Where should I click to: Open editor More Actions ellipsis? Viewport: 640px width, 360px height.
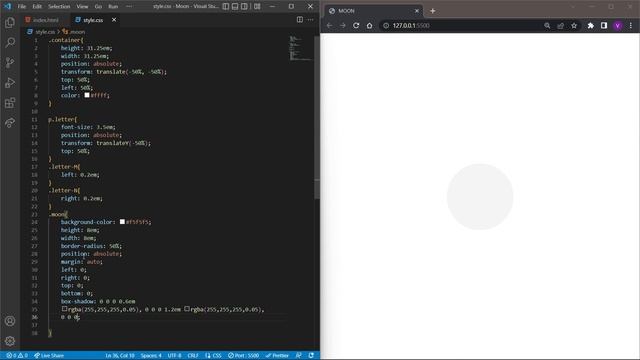pyautogui.click(x=311, y=20)
